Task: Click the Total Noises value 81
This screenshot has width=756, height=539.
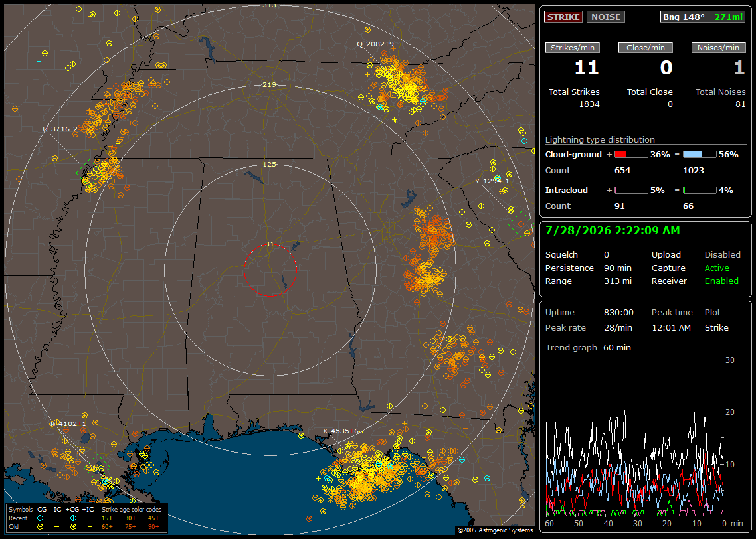Action: tap(741, 104)
